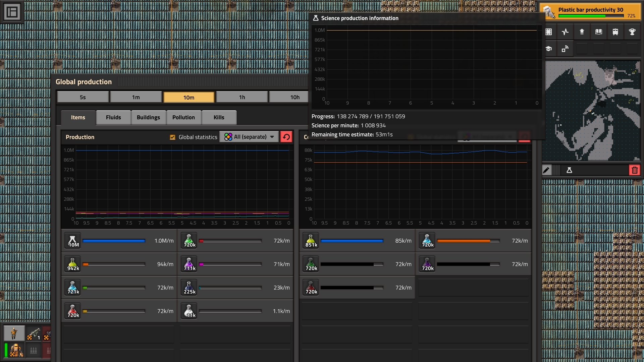Click the 94k/m rate value

(165, 264)
